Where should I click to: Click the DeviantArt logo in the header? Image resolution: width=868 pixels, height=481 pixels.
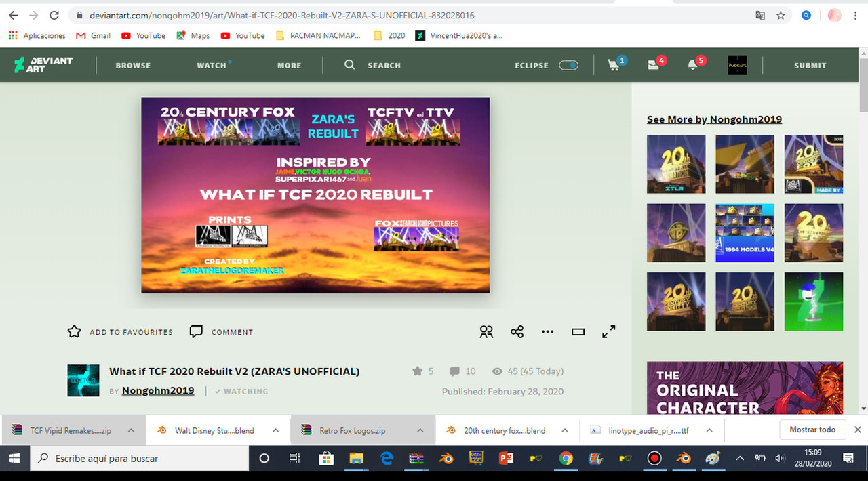click(43, 65)
